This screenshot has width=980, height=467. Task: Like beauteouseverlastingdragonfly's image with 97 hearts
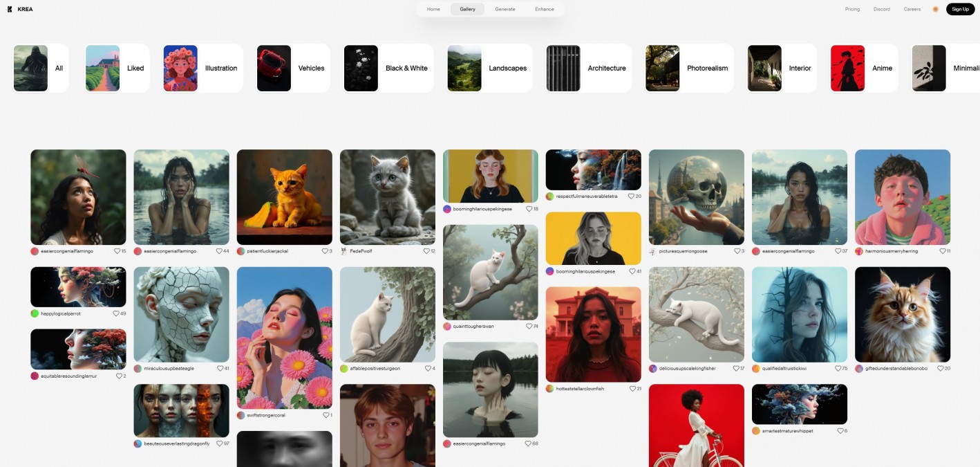[220, 443]
